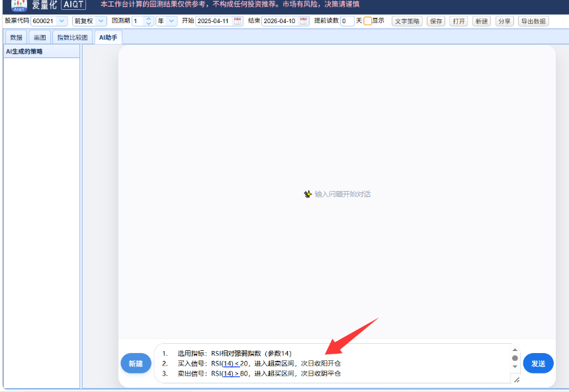Decrease the 回测期 value with down arrow
The width and height of the screenshot is (569, 392).
pos(148,23)
